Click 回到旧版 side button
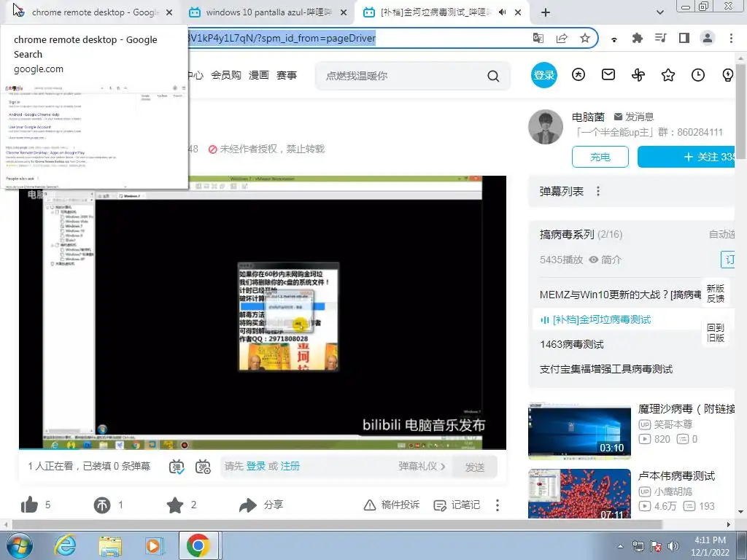747x560 pixels. click(715, 332)
